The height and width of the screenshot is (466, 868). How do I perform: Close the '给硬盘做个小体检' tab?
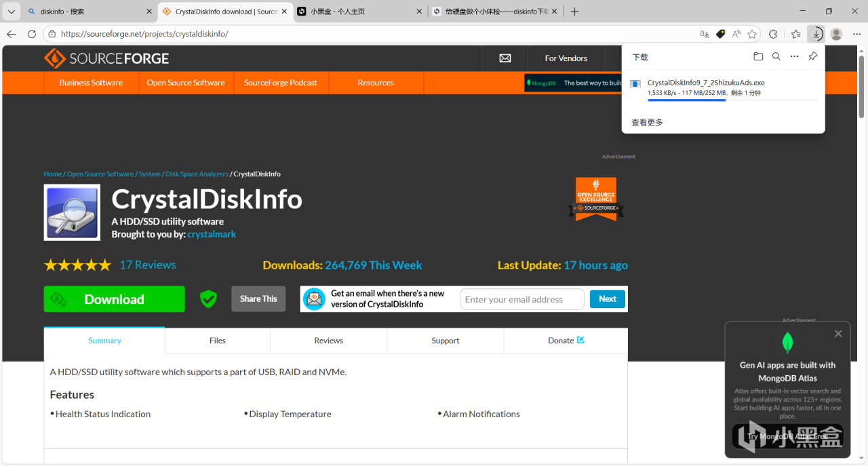555,12
